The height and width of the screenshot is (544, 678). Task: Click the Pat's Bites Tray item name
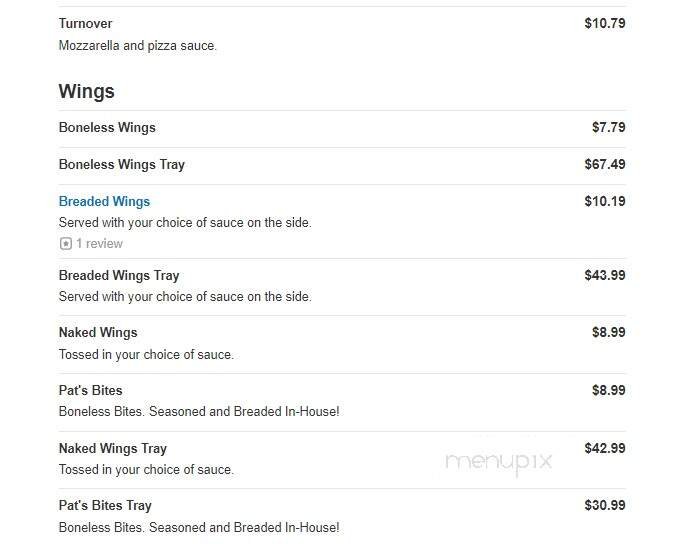[x=105, y=505]
